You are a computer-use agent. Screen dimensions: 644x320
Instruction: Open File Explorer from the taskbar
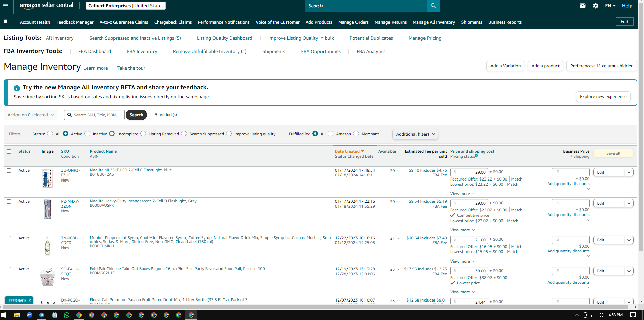point(17,315)
